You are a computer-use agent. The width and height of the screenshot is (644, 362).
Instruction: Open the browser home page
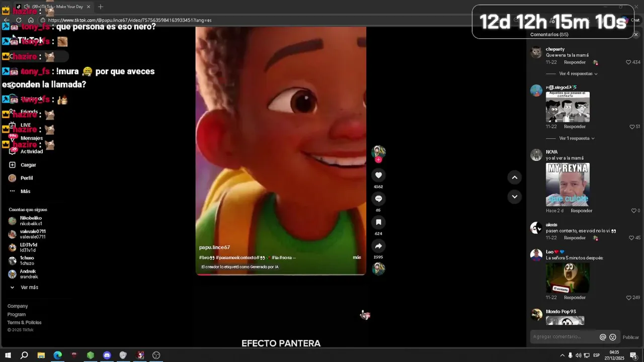tap(31, 20)
